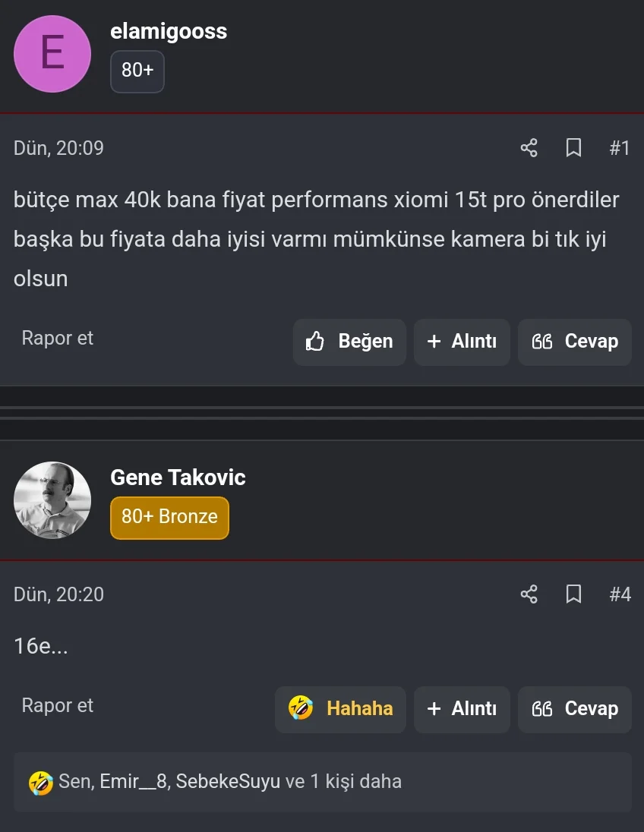Add post #1 to quotes with Alıntı
Image resolution: width=644 pixels, height=832 pixels.
[462, 342]
